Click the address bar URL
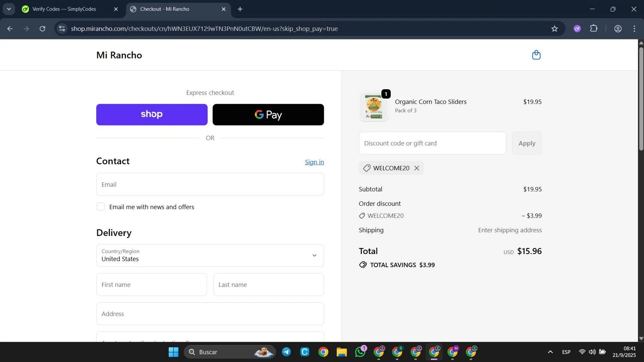 204,29
